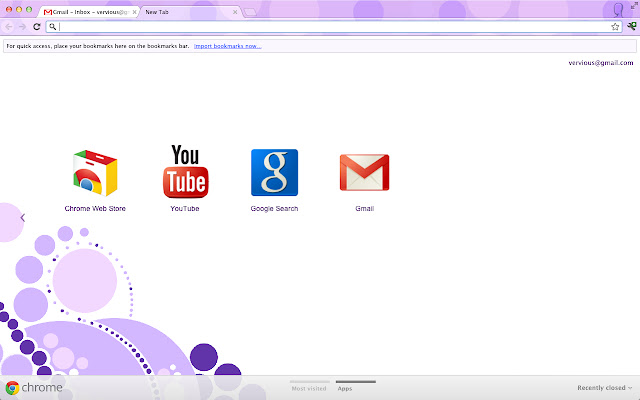The image size is (640, 400).
Task: Go forward with the forward arrow button
Action: click(x=23, y=27)
